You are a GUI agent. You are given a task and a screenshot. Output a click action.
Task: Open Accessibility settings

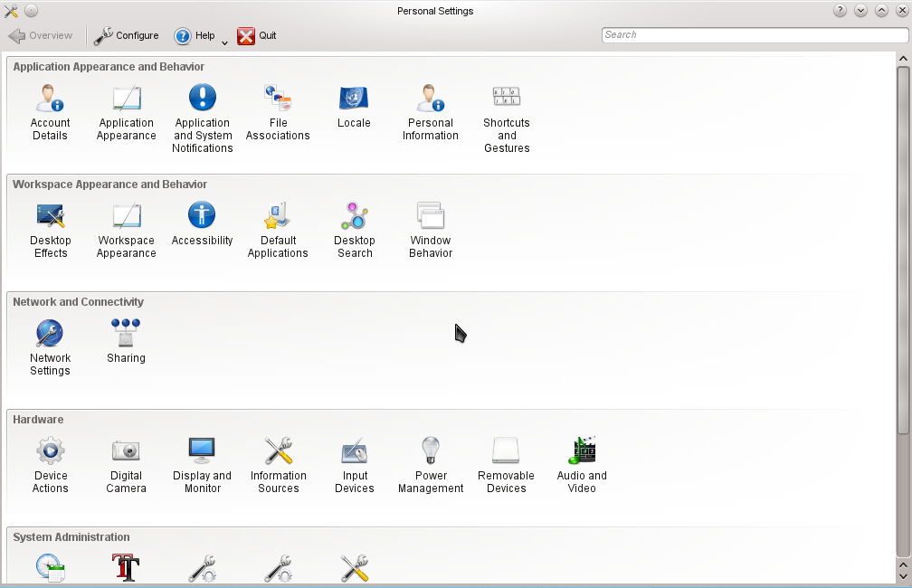click(x=202, y=223)
